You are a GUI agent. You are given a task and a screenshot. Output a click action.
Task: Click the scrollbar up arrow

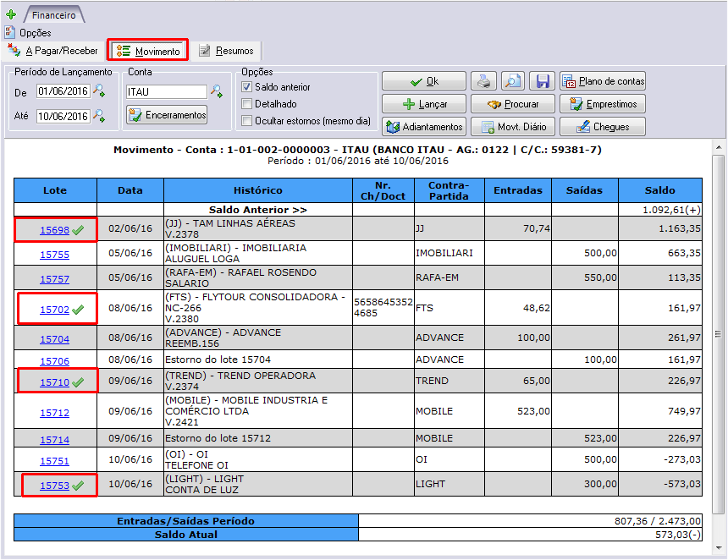click(x=718, y=147)
